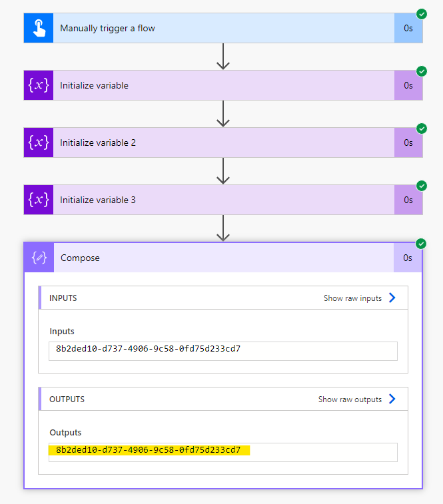Click green success checkmark on trigger step
The image size is (443, 504).
pyautogui.click(x=422, y=14)
